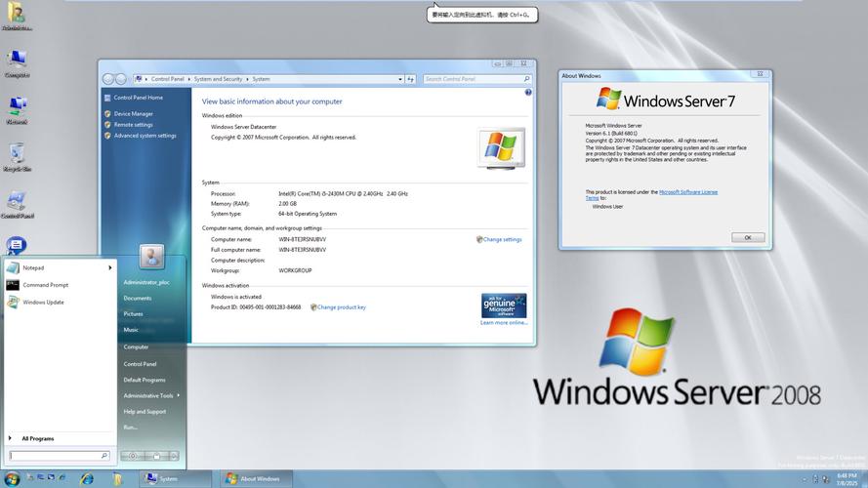Image resolution: width=868 pixels, height=488 pixels.
Task: Open Help and Support from Start menu
Action: point(145,412)
